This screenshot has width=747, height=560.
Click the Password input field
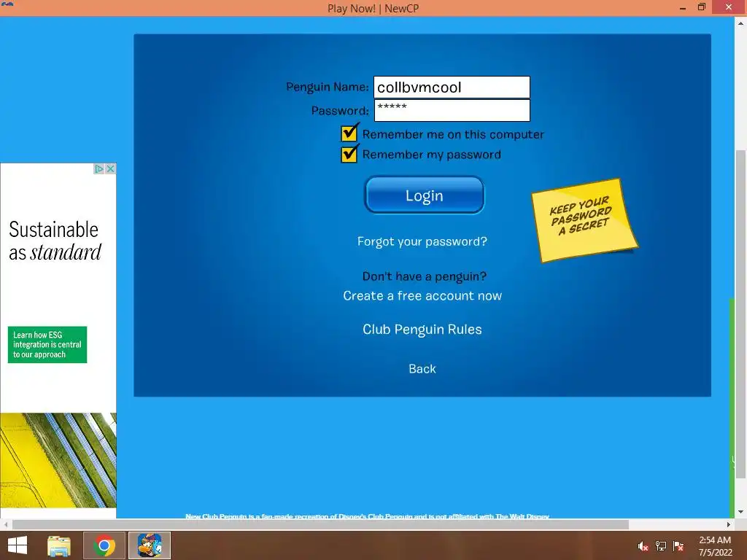[x=452, y=111]
